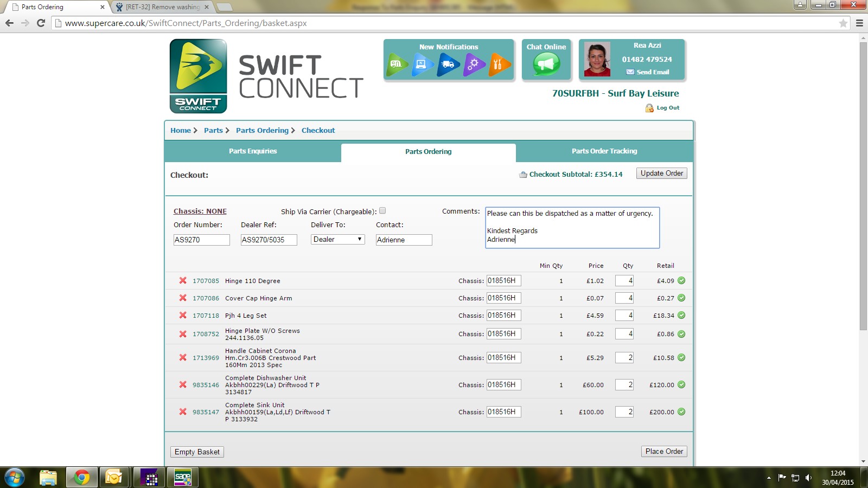Click the orange tools notification icon
The image size is (868, 488).
coord(499,65)
